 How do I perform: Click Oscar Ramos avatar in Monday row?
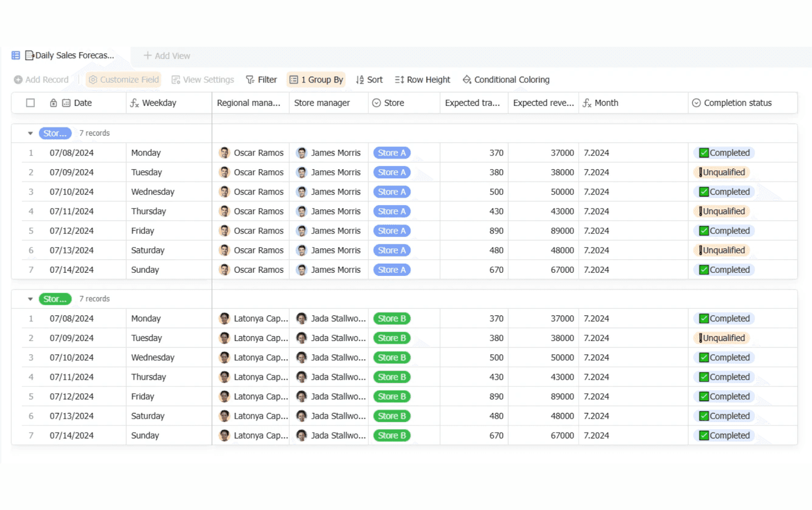[x=224, y=153]
